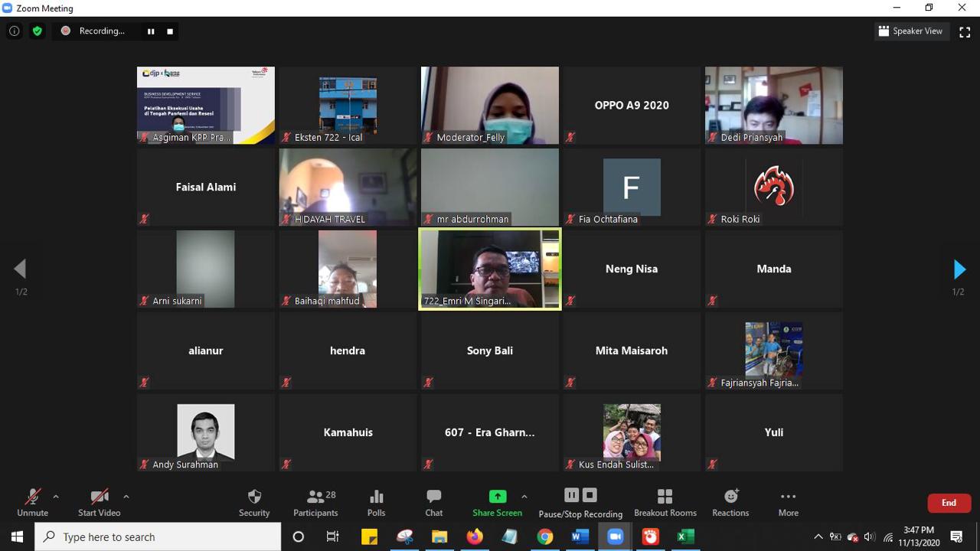Start video camera
This screenshot has height=551, width=980.
point(99,502)
